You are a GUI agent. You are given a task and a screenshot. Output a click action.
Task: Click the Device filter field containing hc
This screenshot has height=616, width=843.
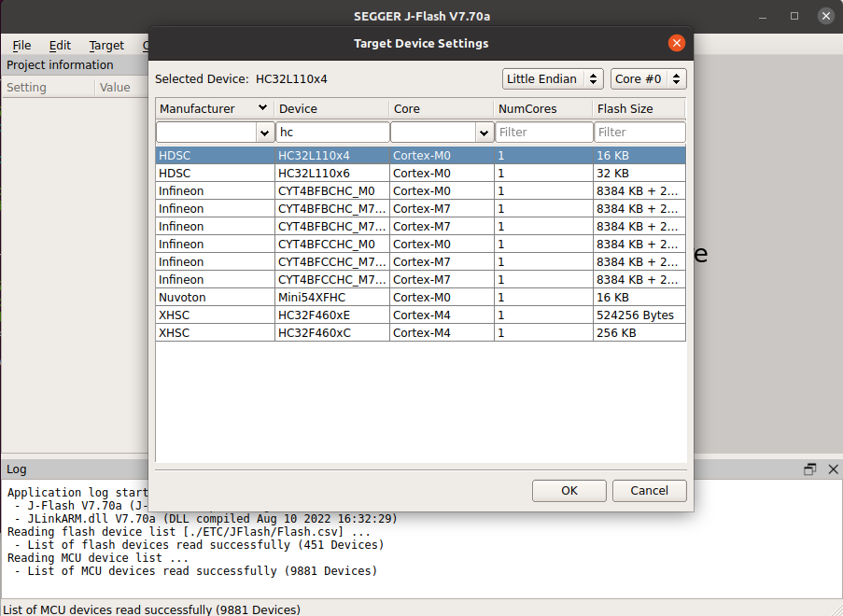332,133
